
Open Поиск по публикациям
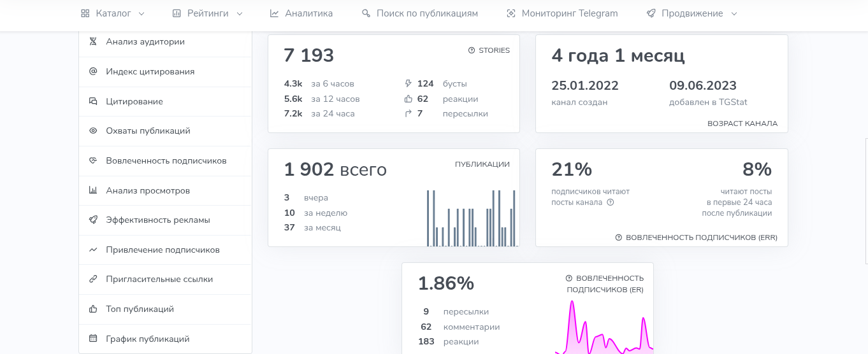click(x=419, y=13)
